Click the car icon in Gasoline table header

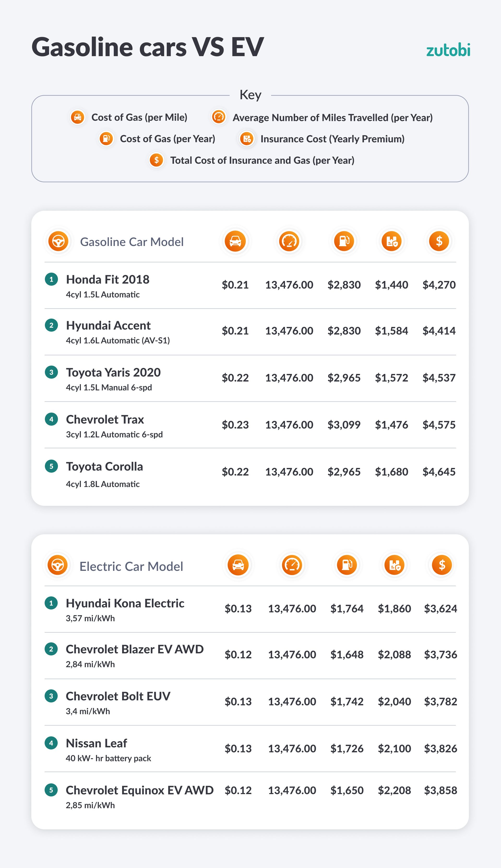235,241
